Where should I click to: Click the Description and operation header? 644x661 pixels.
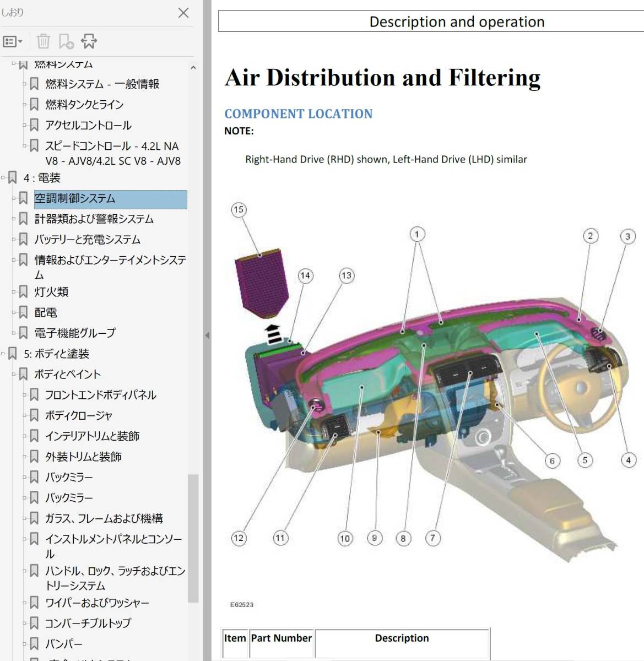457,22
